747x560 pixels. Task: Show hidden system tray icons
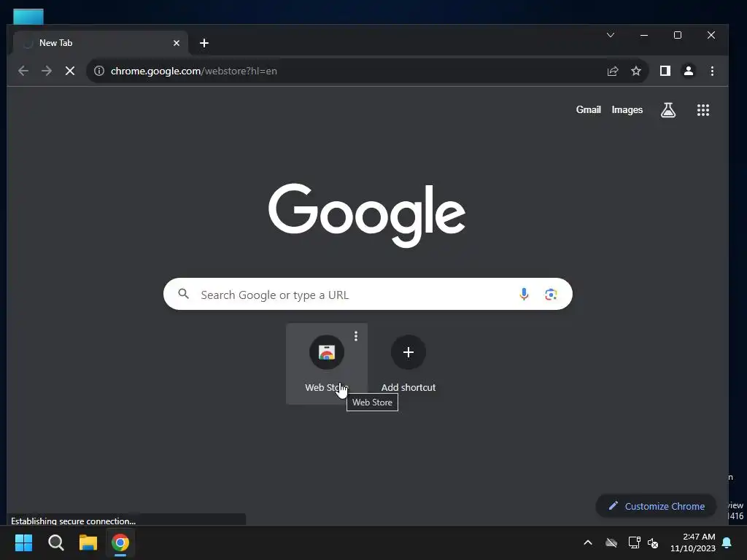click(588, 542)
